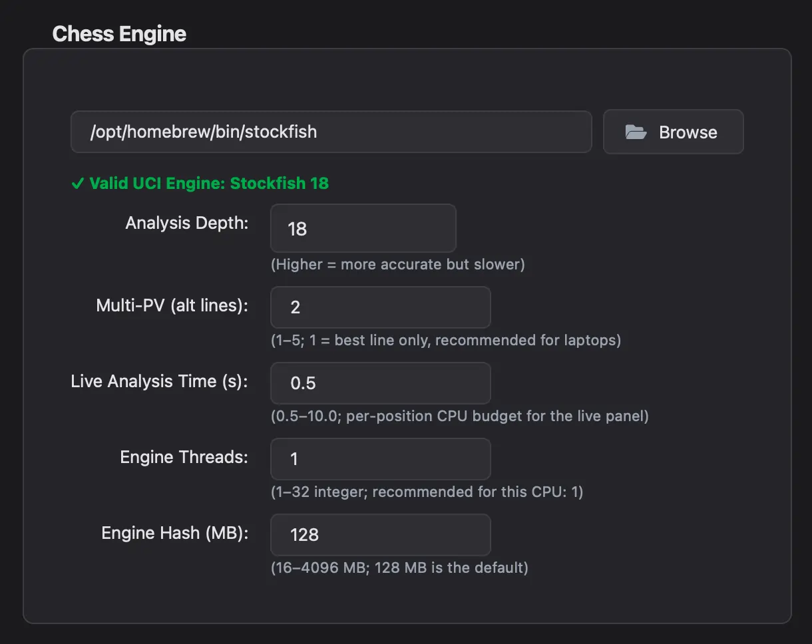Click the Valid UCI Engine status text
The width and height of the screenshot is (812, 644).
pos(209,183)
